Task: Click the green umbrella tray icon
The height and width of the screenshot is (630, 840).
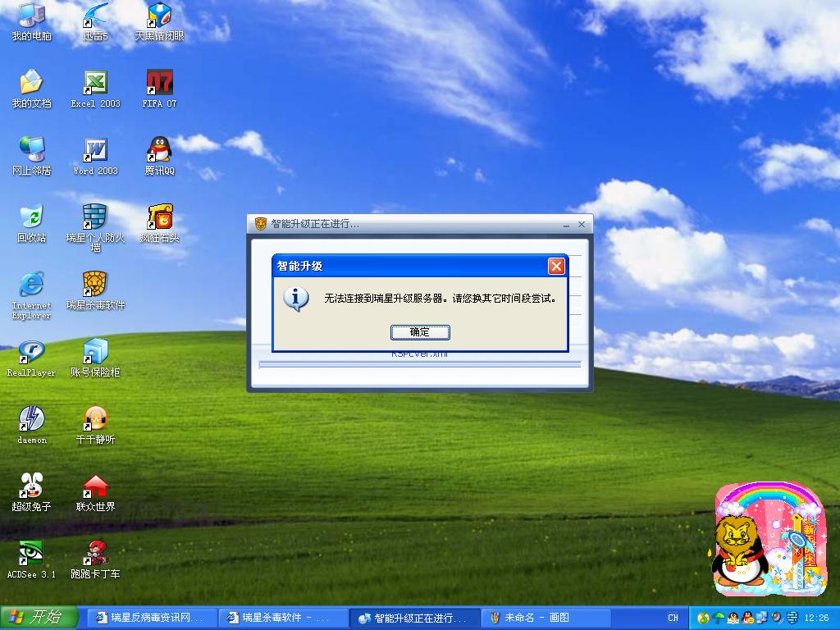Action: [x=719, y=619]
